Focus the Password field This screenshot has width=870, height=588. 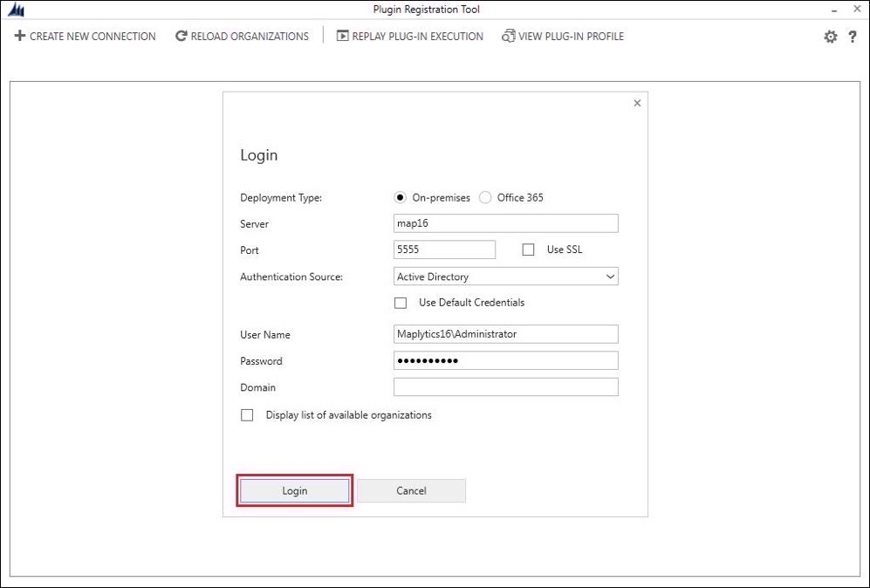point(505,360)
